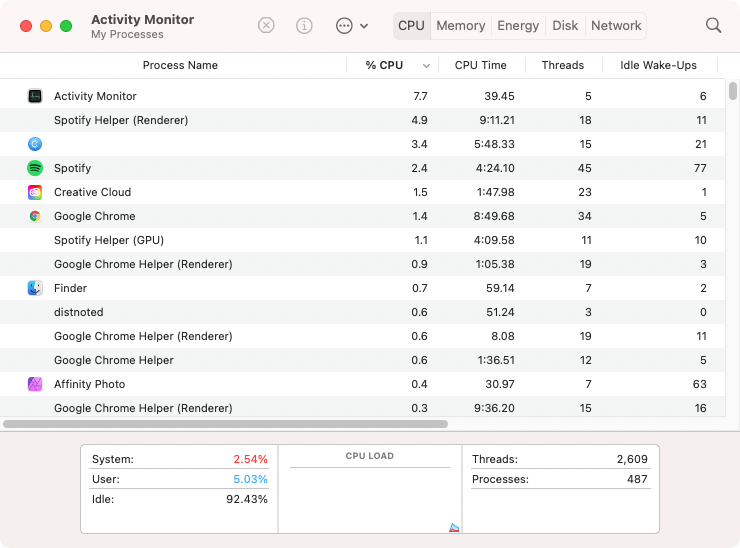Click the Finder app icon

(x=35, y=288)
